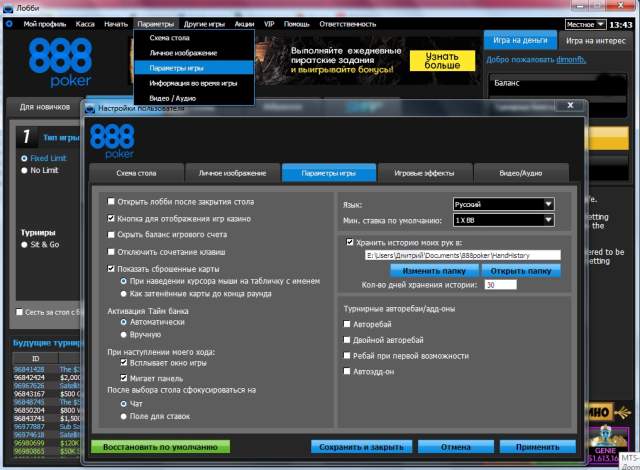The width and height of the screenshot is (640, 470).
Task: Choose Вручную for time bank activation
Action: [124, 335]
